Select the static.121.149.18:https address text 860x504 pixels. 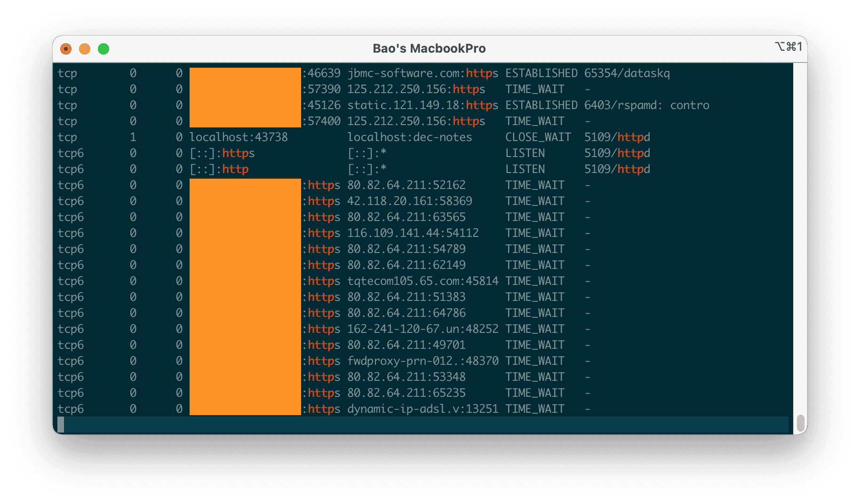point(422,105)
